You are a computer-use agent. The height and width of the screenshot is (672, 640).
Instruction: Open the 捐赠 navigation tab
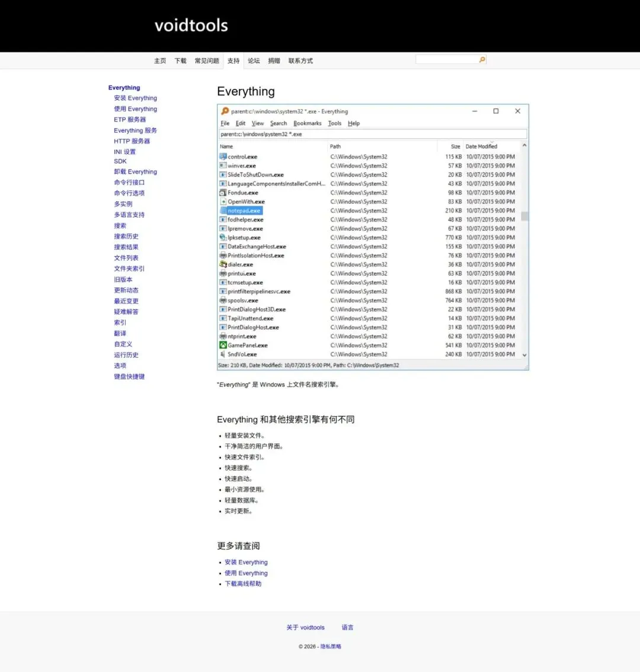pos(274,61)
